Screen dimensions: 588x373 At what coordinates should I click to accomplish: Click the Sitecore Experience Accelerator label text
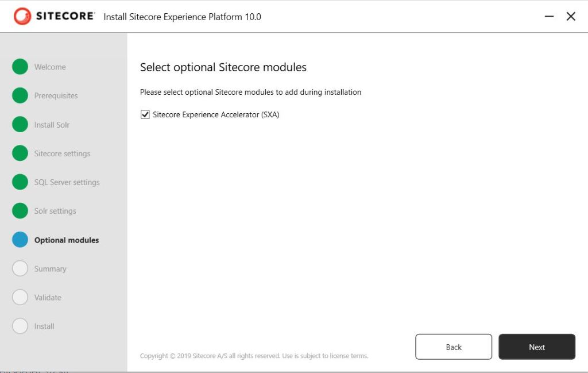(216, 115)
